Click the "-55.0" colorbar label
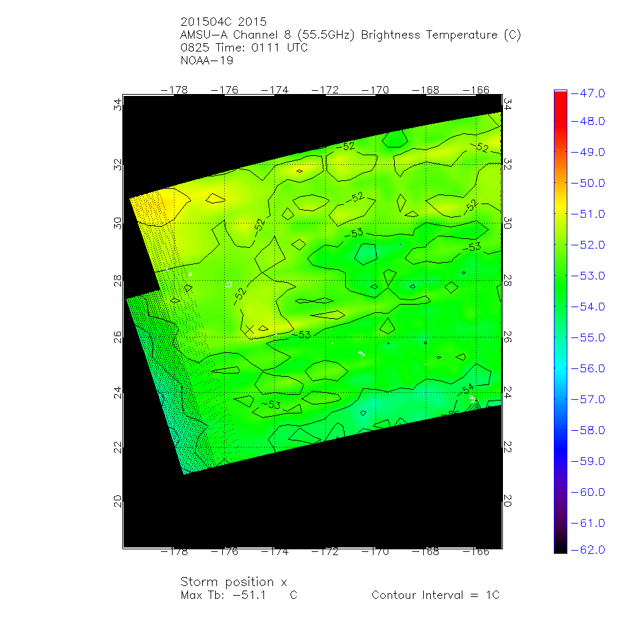 pyautogui.click(x=588, y=337)
